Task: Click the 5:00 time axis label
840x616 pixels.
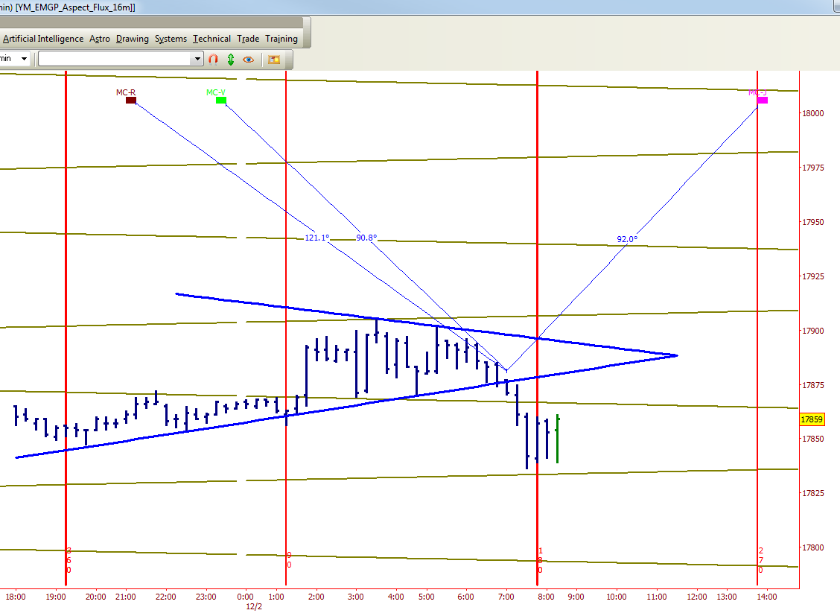Action: tap(427, 597)
